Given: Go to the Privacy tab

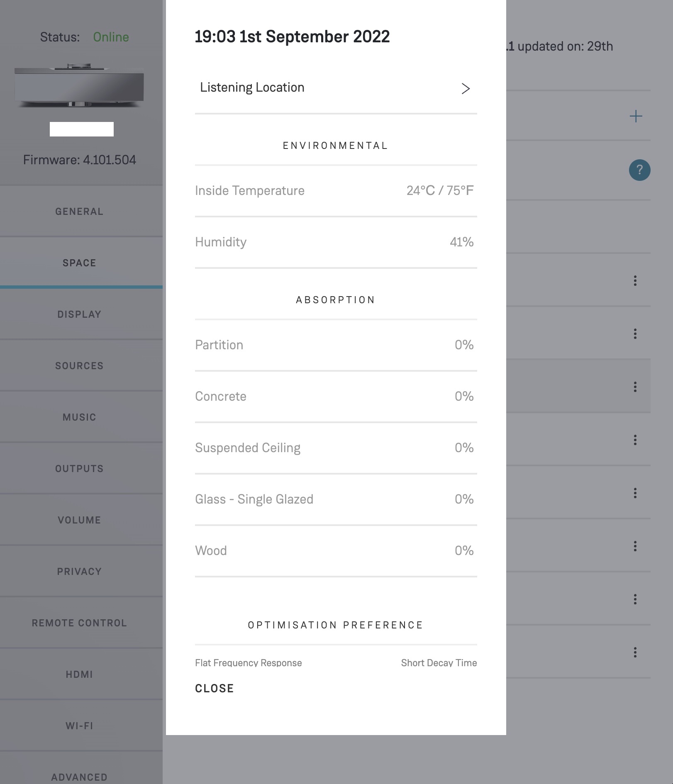Looking at the screenshot, I should (79, 572).
